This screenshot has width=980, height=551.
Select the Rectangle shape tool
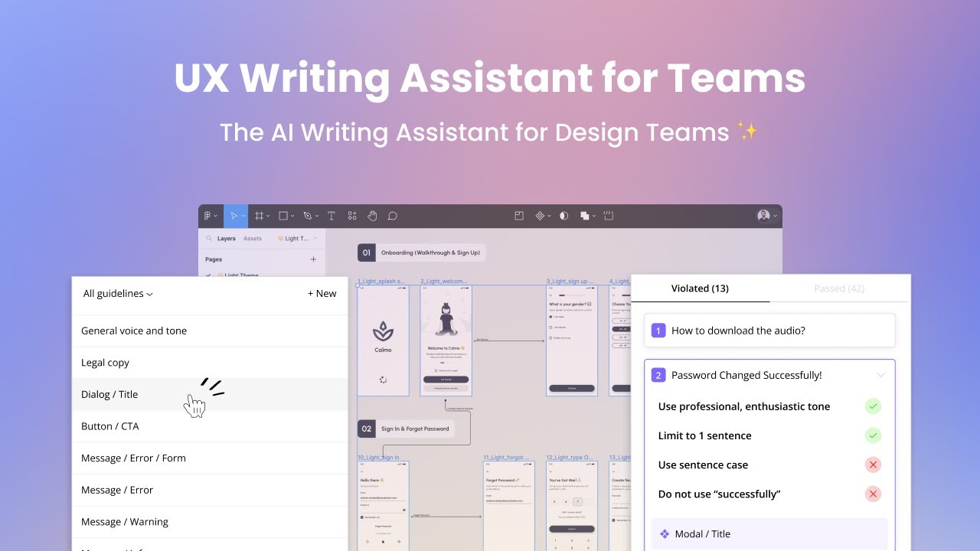pyautogui.click(x=283, y=216)
